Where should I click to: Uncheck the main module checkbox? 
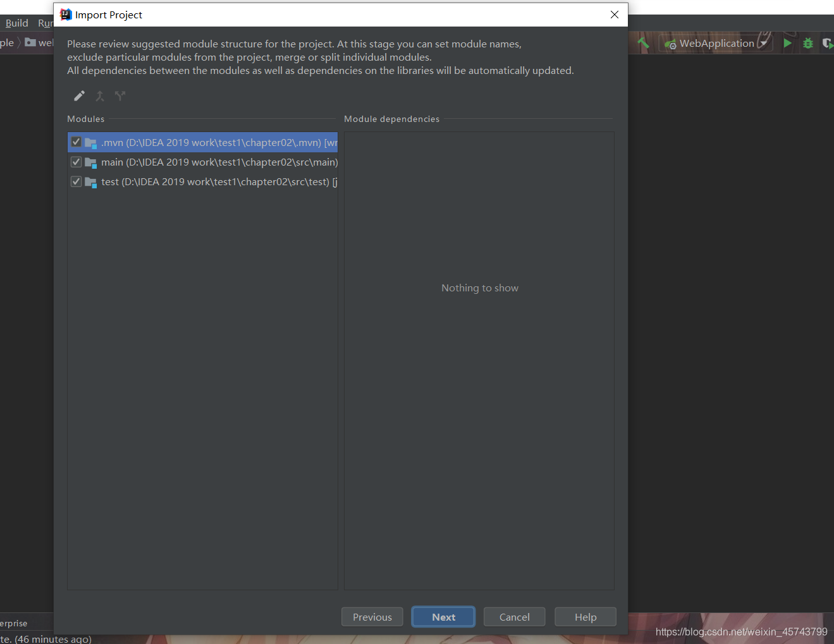tap(76, 162)
